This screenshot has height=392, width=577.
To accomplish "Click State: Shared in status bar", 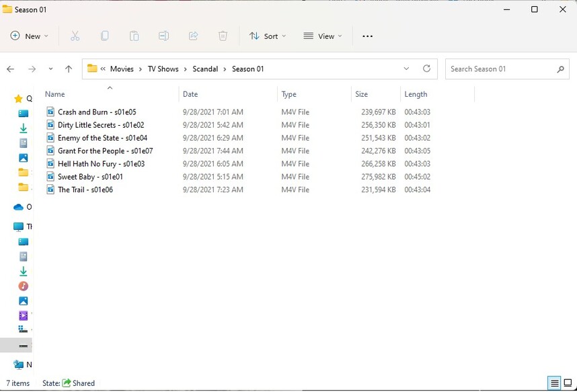I will click(69, 383).
